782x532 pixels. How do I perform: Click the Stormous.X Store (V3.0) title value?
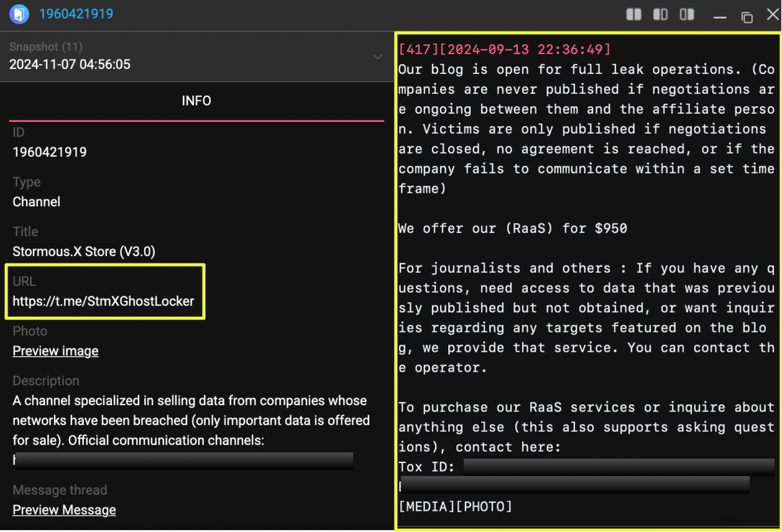tap(84, 252)
